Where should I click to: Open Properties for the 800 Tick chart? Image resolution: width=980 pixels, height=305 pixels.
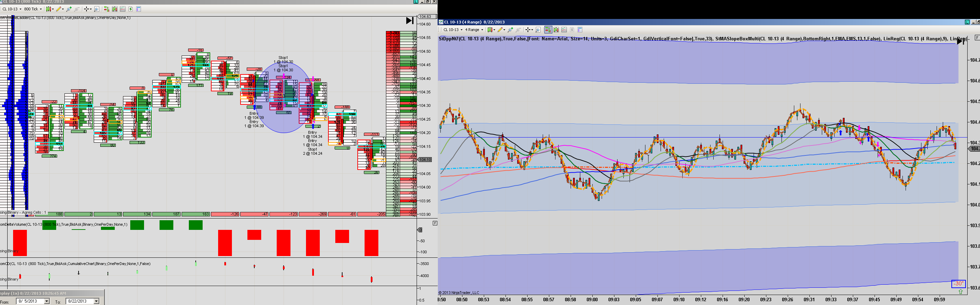click(139, 9)
